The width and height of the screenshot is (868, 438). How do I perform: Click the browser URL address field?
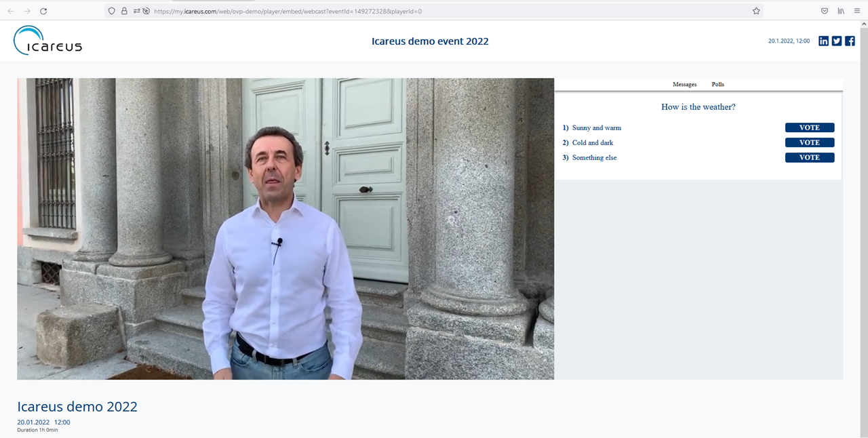(x=441, y=12)
